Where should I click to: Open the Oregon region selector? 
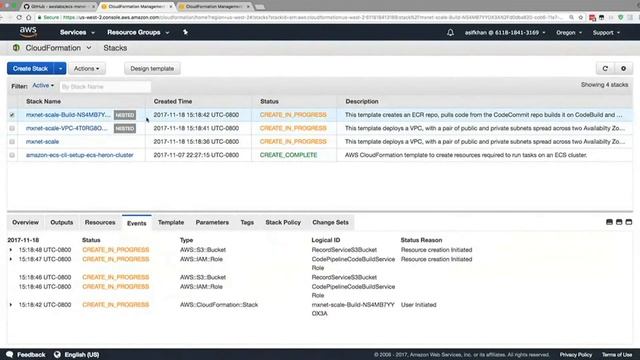pos(569,32)
